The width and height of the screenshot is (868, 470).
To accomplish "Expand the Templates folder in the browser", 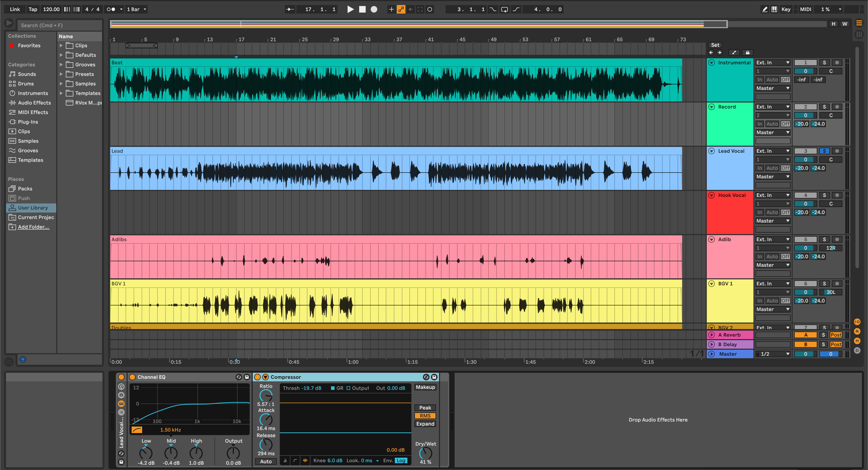I will point(61,93).
